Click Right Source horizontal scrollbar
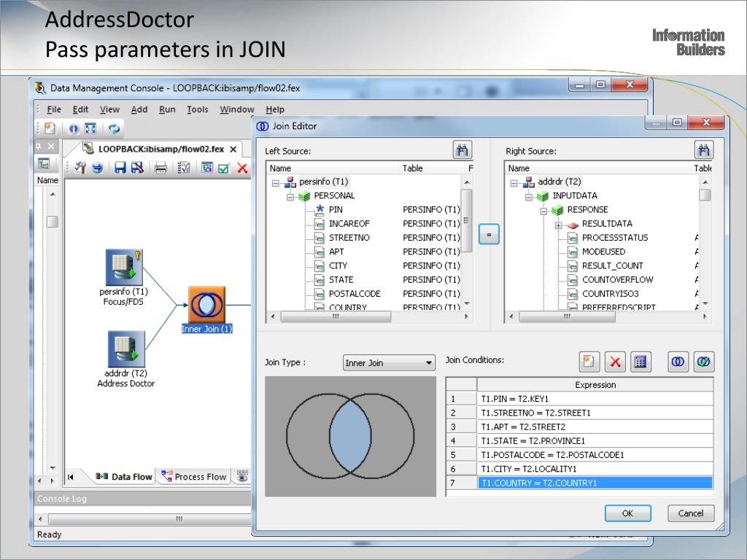The width and height of the screenshot is (747, 560). pos(608,316)
